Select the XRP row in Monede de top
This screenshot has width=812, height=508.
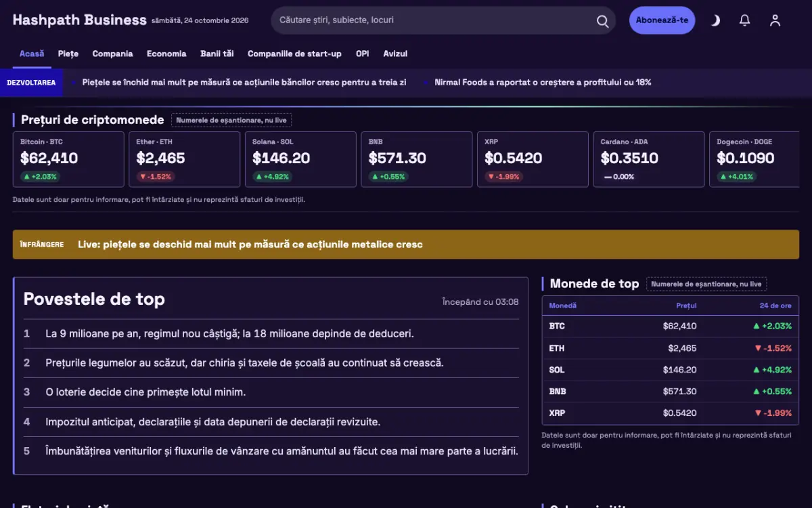[671, 413]
